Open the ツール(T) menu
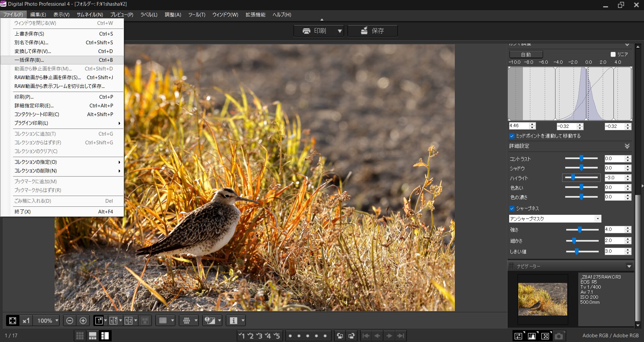 pyautogui.click(x=197, y=15)
